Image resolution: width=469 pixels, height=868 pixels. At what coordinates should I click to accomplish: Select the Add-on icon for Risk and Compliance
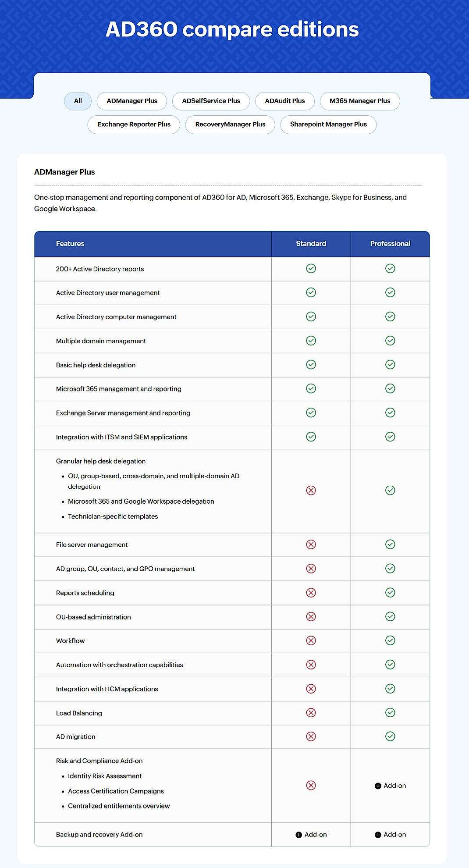point(390,786)
